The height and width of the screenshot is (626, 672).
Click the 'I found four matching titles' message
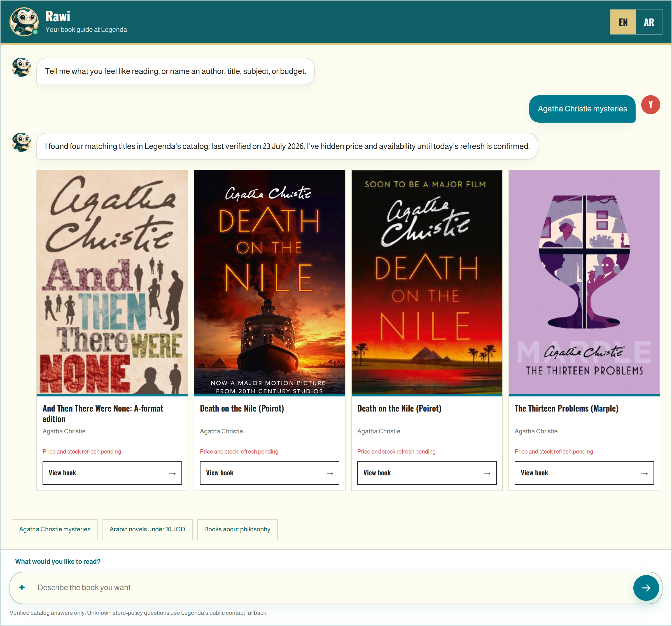tap(287, 146)
